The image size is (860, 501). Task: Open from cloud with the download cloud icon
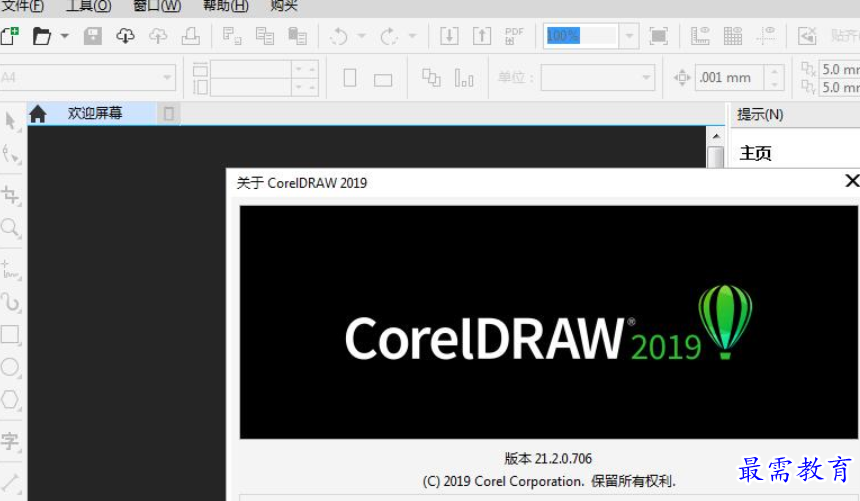[126, 36]
